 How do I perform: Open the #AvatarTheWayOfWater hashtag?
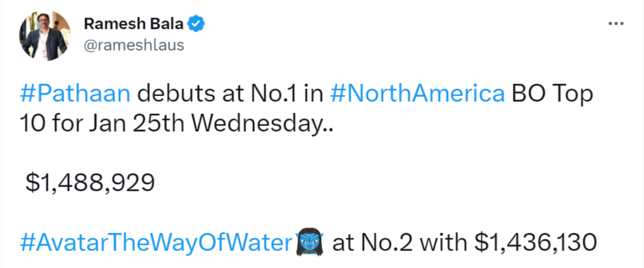click(156, 243)
